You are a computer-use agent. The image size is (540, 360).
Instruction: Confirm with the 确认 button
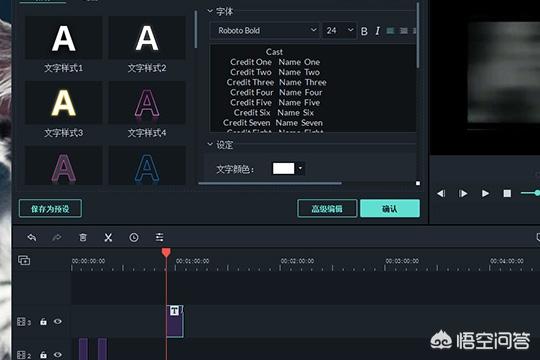[x=390, y=208]
